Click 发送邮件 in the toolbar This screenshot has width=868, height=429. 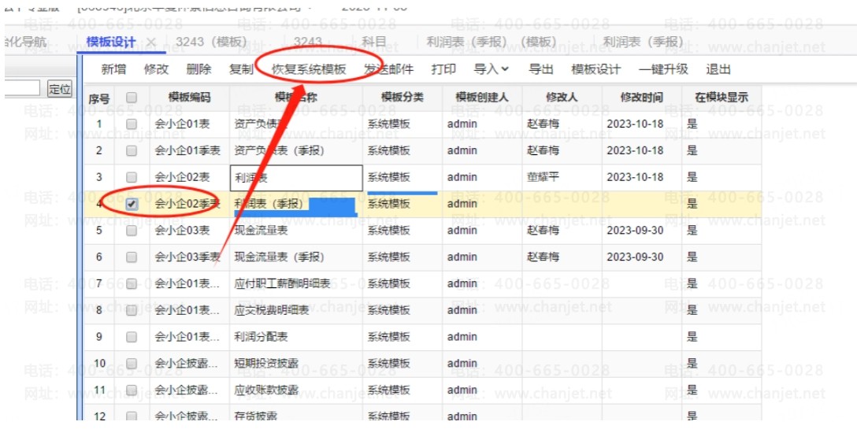coord(388,69)
